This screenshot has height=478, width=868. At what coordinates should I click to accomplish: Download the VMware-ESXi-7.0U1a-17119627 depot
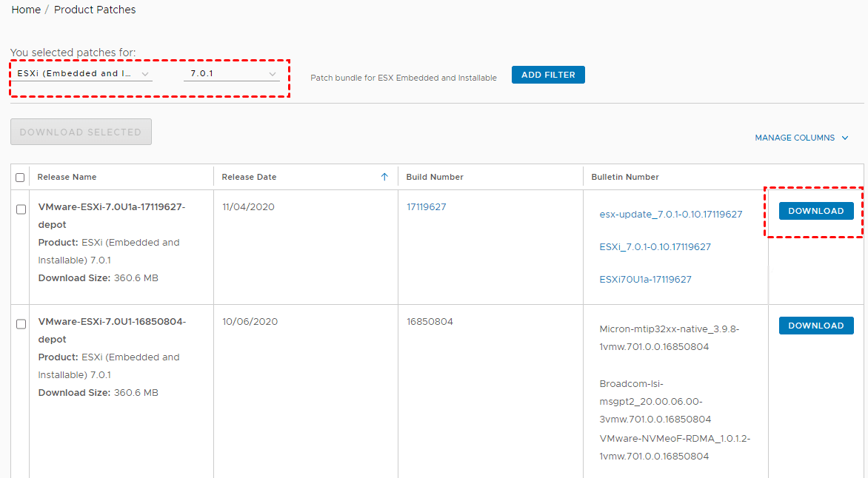(816, 211)
